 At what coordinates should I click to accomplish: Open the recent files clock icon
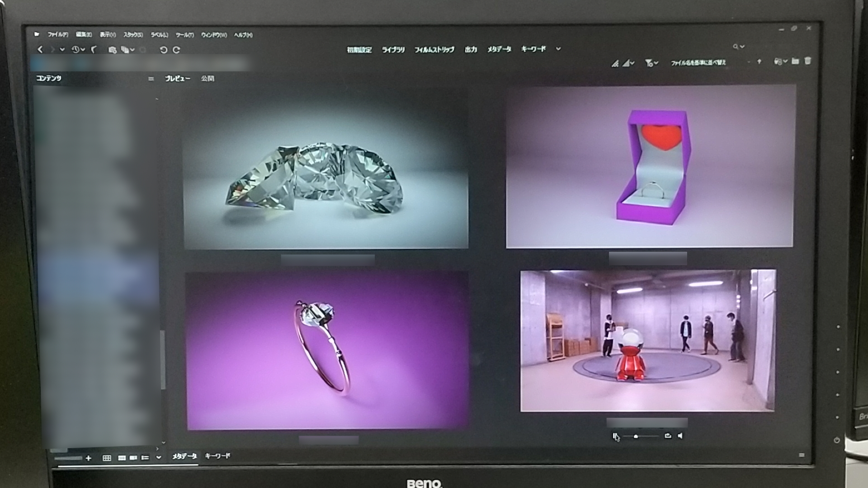[x=75, y=50]
